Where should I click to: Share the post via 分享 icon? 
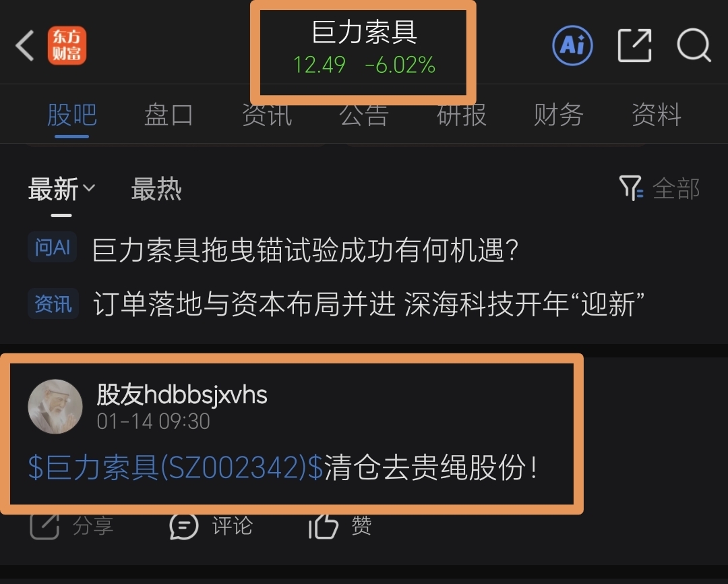pos(44,526)
